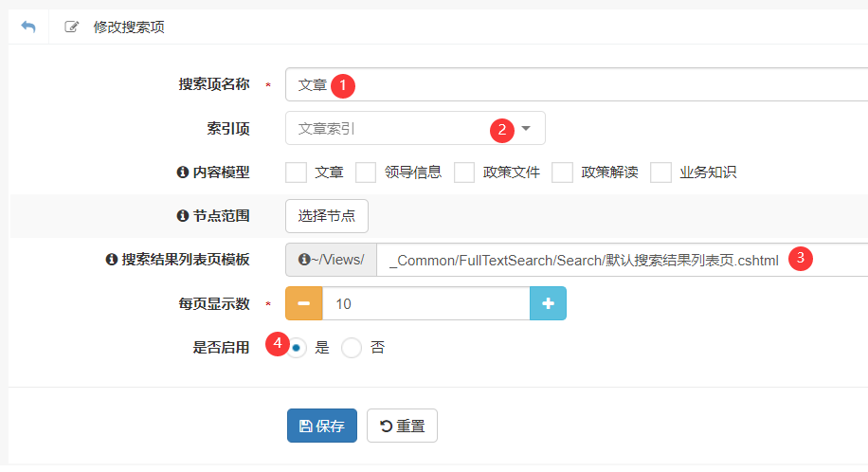Open the 索引项 dropdown list
The height and width of the screenshot is (472, 868).
[415, 128]
